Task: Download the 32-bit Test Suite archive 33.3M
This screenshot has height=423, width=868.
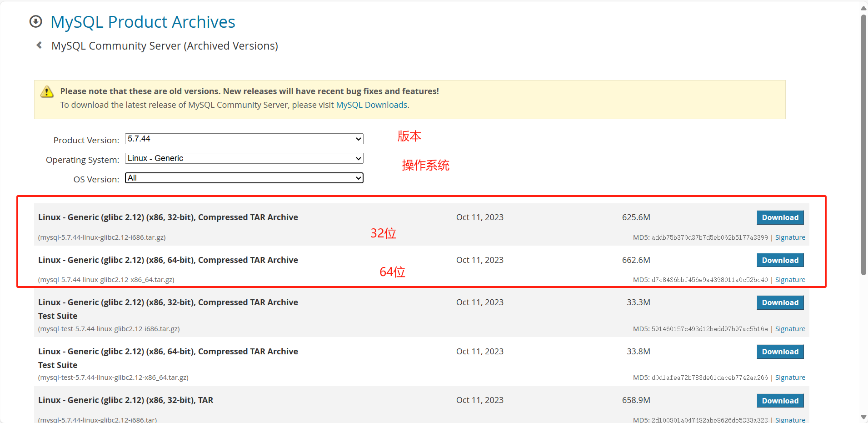Action: click(x=780, y=302)
